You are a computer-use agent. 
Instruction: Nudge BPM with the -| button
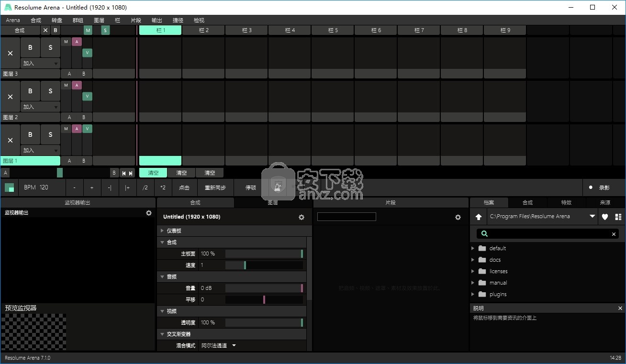(x=110, y=188)
